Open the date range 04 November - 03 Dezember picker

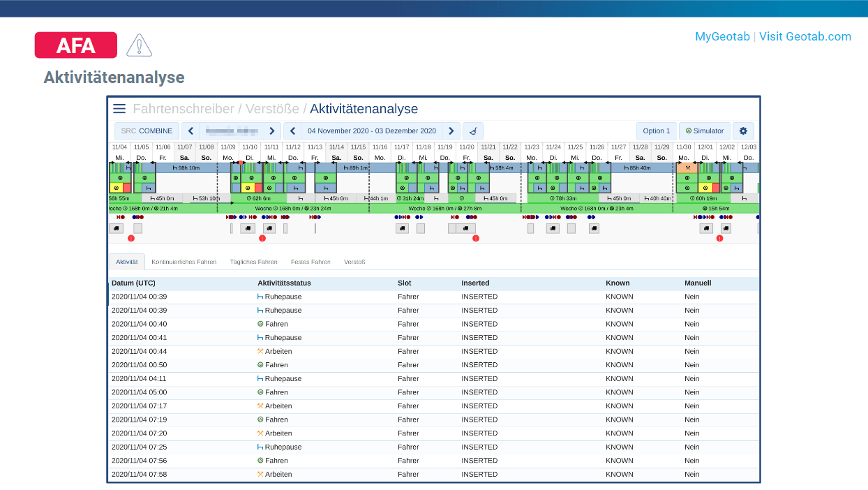(372, 131)
